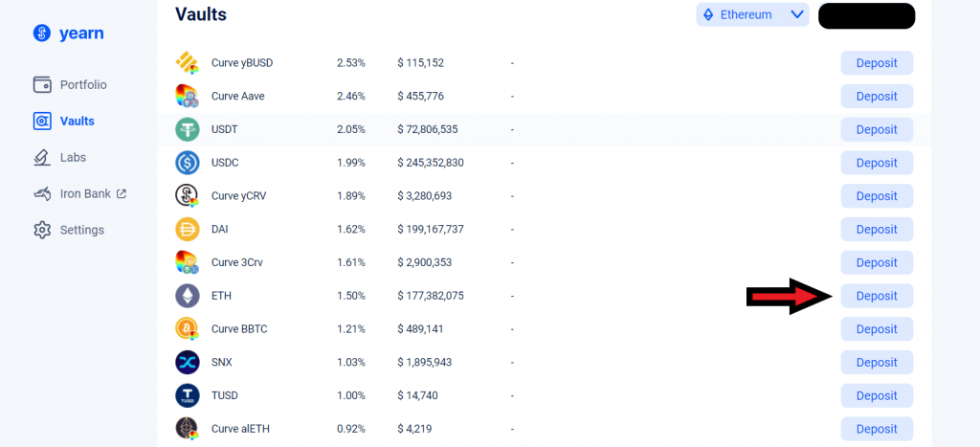980x447 pixels.
Task: Deposit into the TUSD vault
Action: (x=877, y=395)
